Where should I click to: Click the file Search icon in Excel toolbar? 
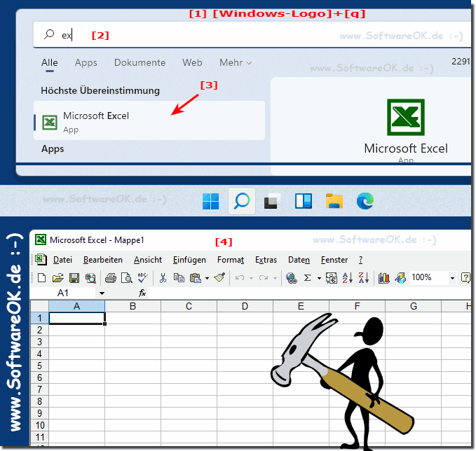[90, 278]
